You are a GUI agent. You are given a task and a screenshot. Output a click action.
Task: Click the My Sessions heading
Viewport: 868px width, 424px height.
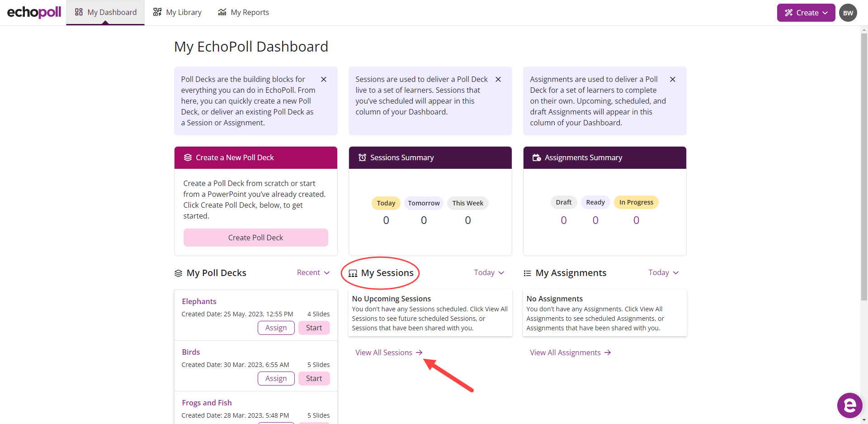[387, 273]
